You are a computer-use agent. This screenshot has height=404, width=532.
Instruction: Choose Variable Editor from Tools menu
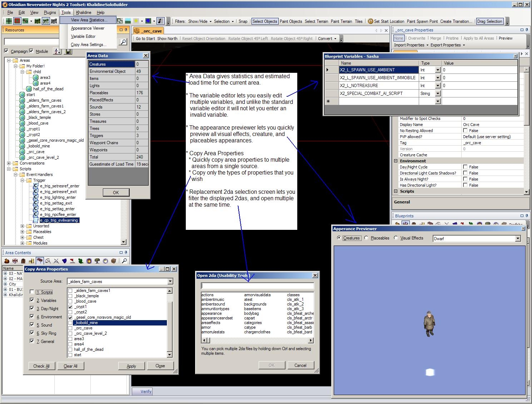pyautogui.click(x=83, y=36)
